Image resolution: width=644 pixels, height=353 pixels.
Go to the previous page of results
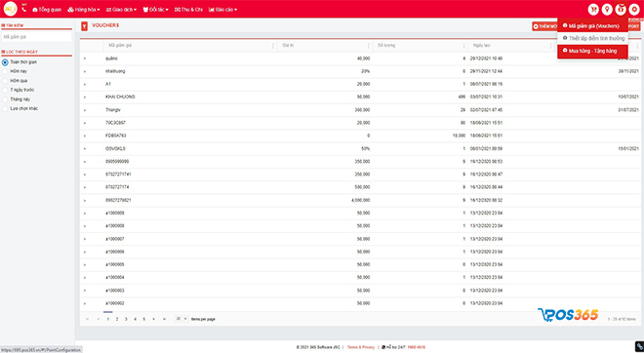point(98,319)
